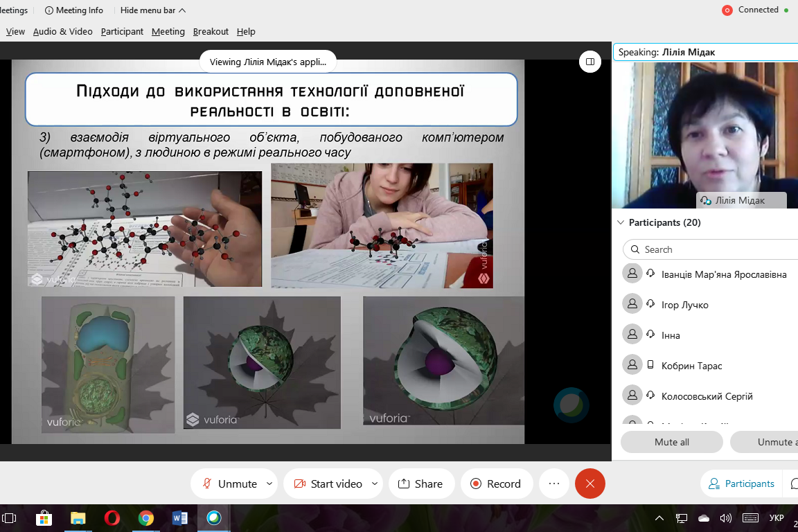Click the red leave meeting button
Image resolution: width=798 pixels, height=532 pixels.
(x=589, y=484)
